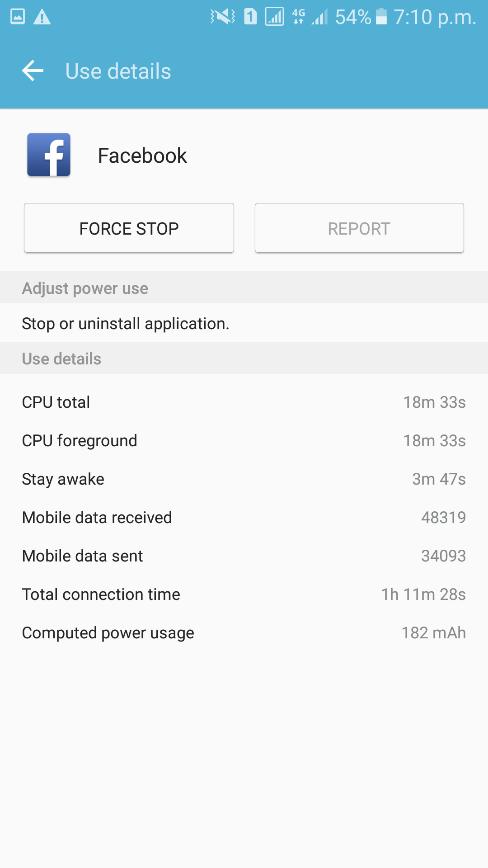Select the Stay awake entry
Image resolution: width=488 pixels, height=868 pixels.
coord(244,479)
